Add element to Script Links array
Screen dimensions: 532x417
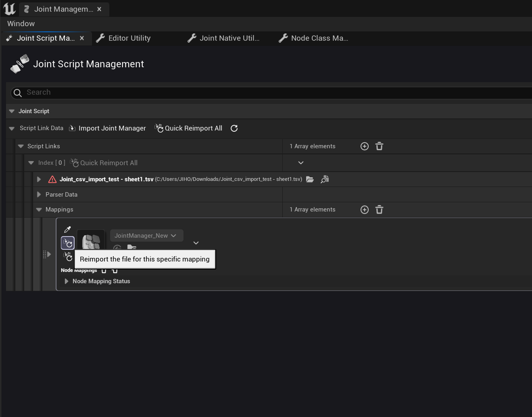364,146
